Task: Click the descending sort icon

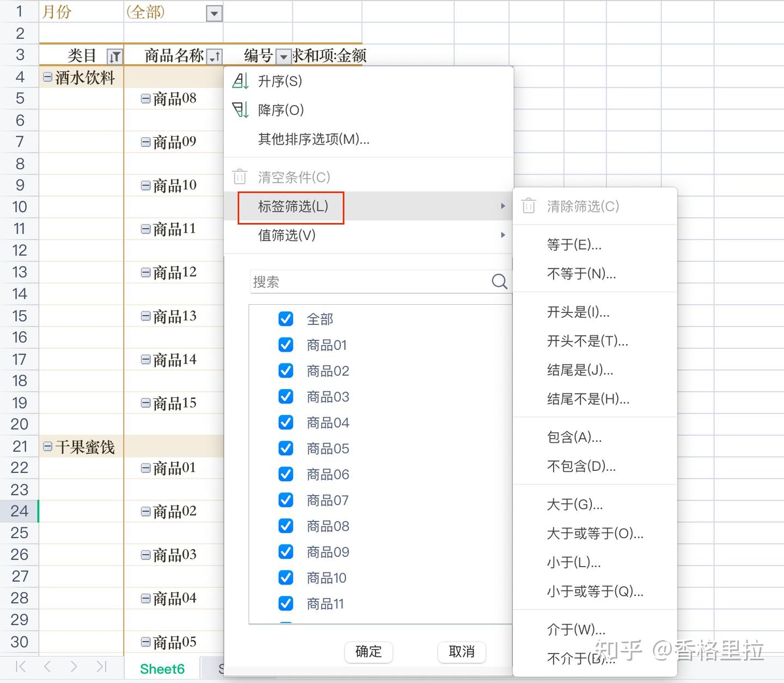Action: click(x=240, y=110)
